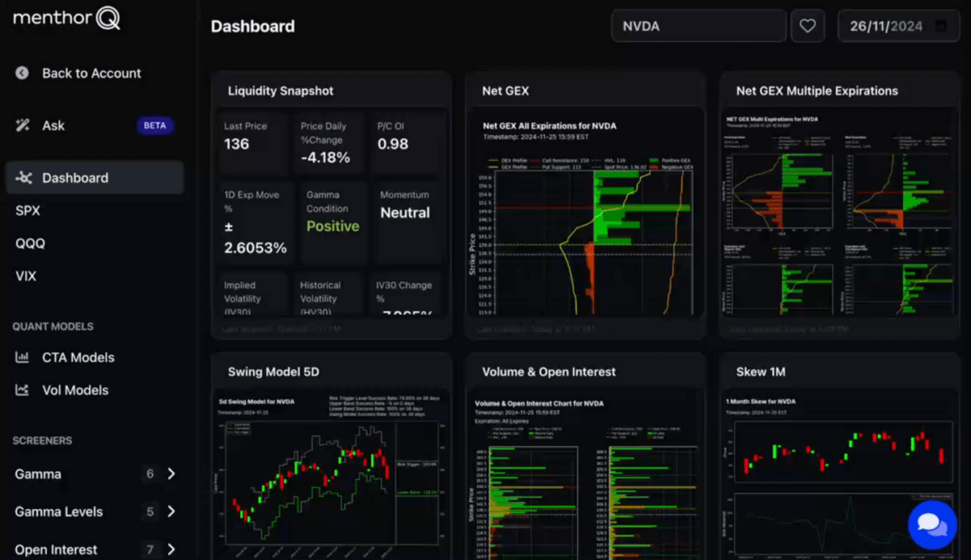Screen dimensions: 971x560
Task: Click the heart favorites icon next to ticker search
Action: pyautogui.click(x=808, y=25)
